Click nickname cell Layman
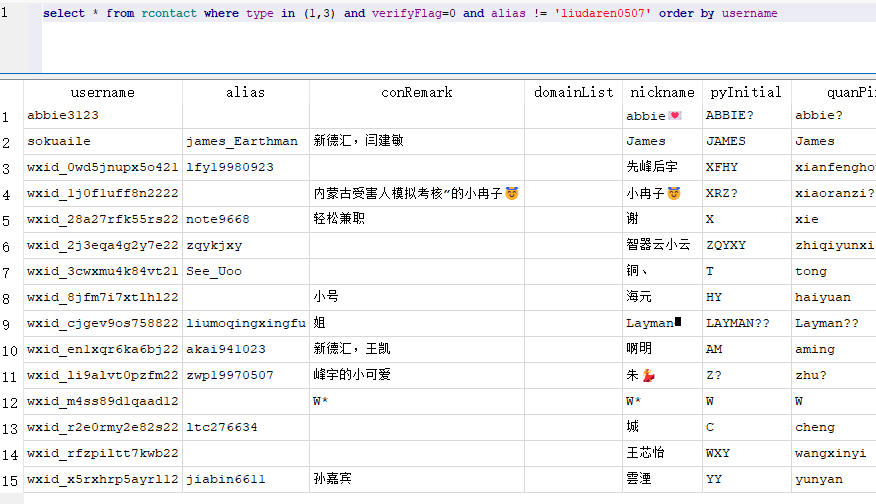876x504 pixels. point(663,323)
